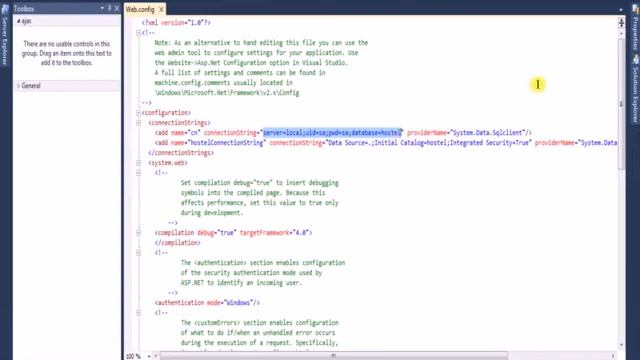Open the active documents dropdown arrow
This screenshot has height=360, width=640.
(x=621, y=9)
